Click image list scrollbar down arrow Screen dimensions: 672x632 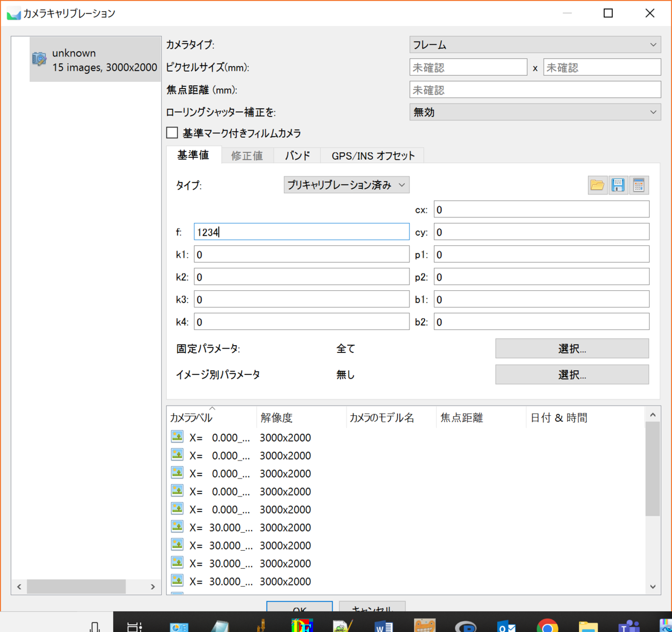(x=652, y=587)
